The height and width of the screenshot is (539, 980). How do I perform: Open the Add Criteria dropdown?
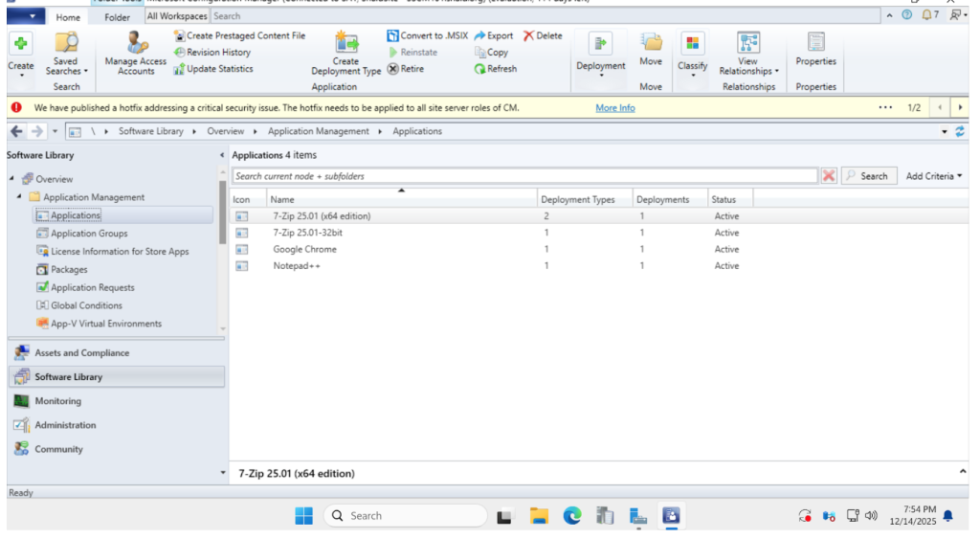tap(934, 176)
